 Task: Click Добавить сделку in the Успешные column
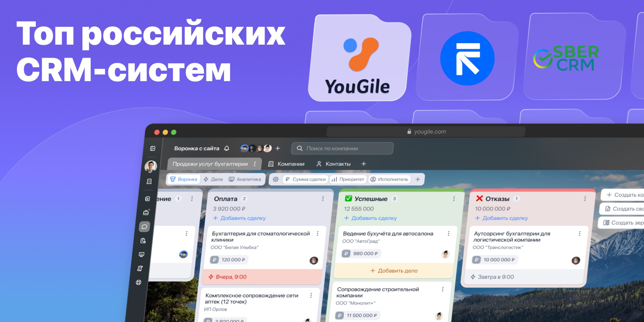[370, 218]
